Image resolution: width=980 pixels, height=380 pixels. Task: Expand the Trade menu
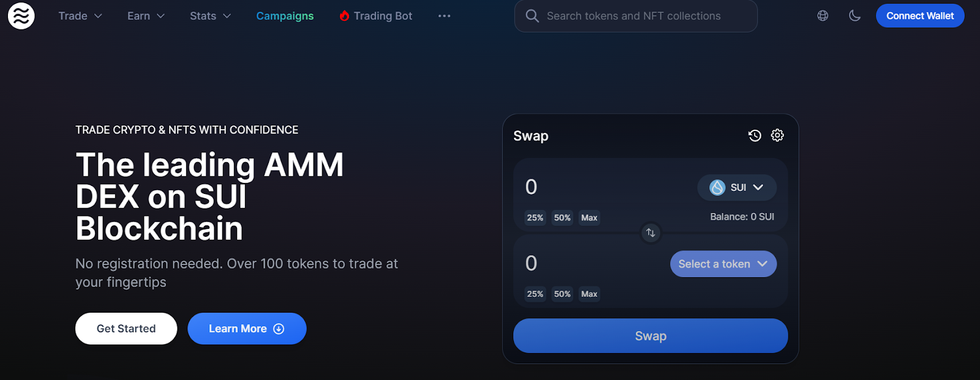point(80,16)
